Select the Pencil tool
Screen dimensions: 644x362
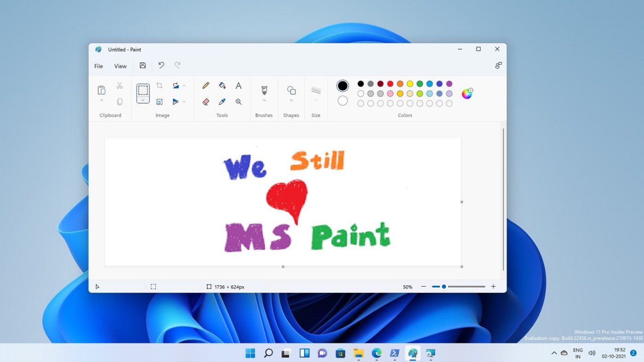[206, 85]
